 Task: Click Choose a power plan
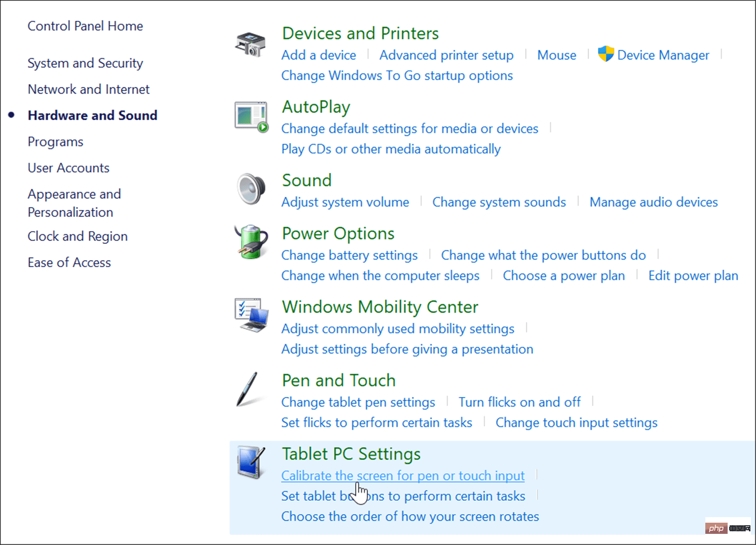[564, 276]
